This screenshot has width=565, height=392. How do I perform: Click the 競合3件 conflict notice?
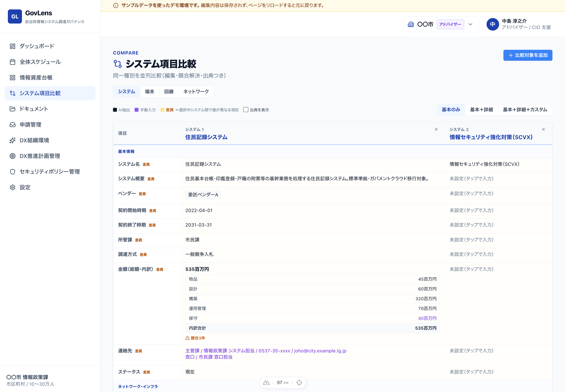195,338
